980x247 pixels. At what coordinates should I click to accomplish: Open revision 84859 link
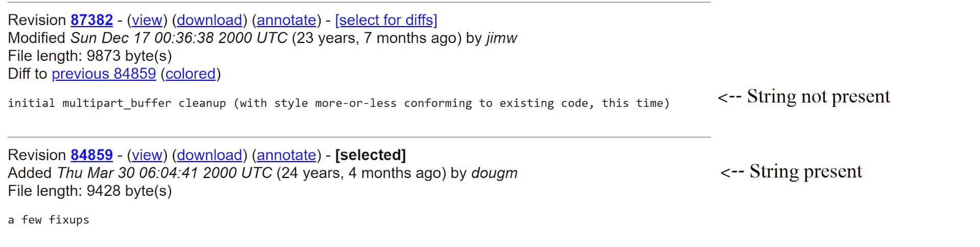point(91,155)
